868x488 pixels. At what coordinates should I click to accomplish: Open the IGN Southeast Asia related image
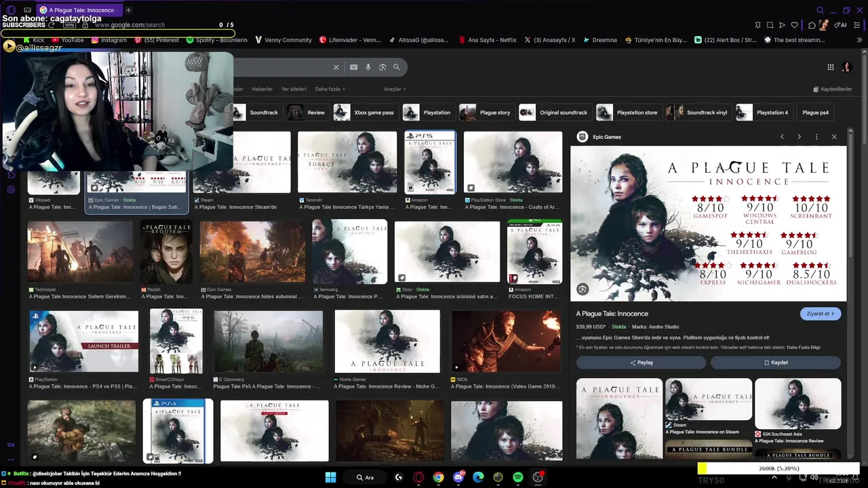tap(798, 405)
